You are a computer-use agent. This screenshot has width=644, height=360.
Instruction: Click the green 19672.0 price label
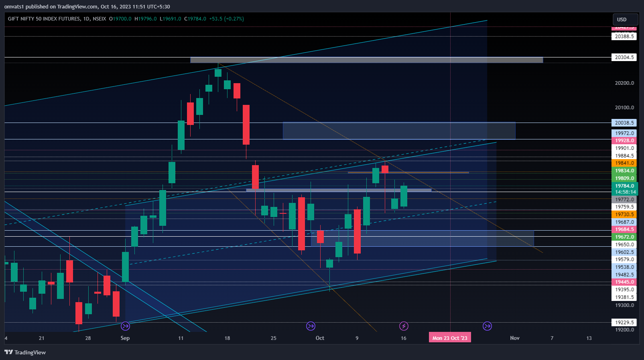coord(624,237)
